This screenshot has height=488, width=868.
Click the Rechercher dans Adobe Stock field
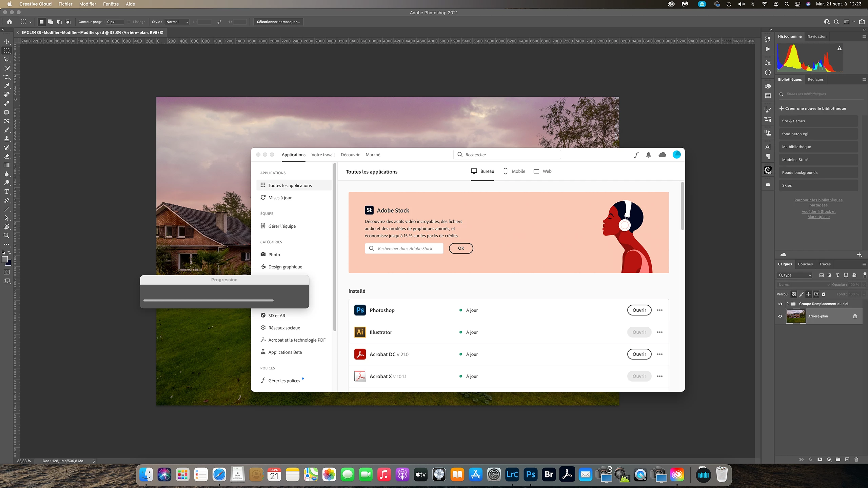tap(405, 248)
